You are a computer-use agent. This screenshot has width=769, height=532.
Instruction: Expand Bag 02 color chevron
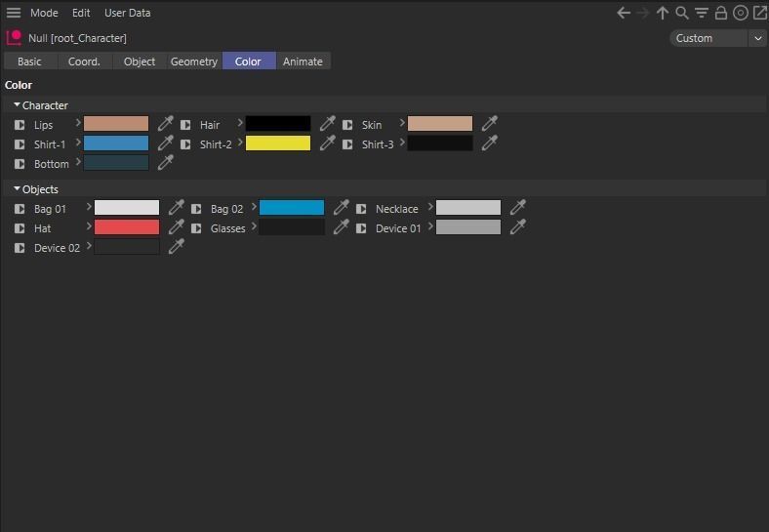[254, 207]
